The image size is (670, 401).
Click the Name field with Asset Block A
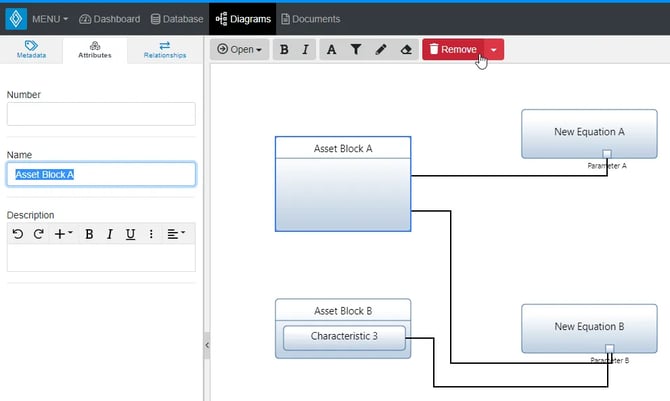[101, 174]
